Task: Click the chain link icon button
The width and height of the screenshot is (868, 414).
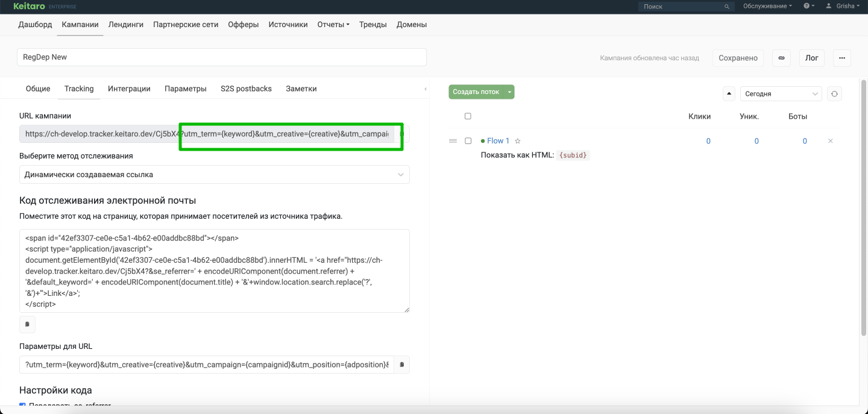Action: tap(781, 58)
